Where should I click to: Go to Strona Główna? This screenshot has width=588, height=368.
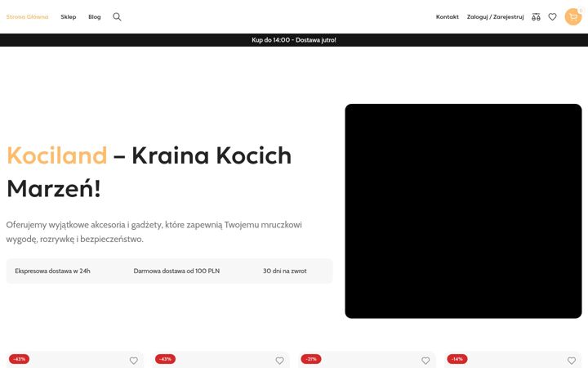(x=28, y=17)
